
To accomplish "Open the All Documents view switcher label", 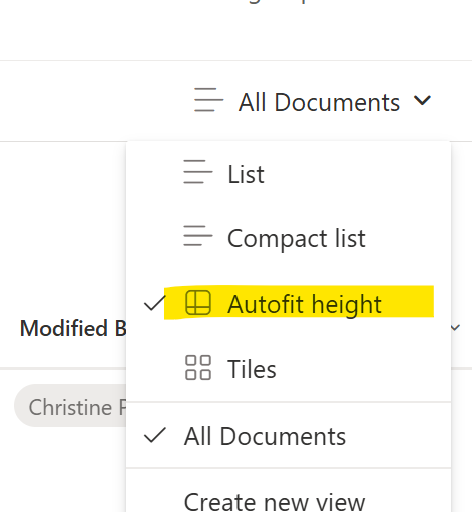I will [x=319, y=102].
